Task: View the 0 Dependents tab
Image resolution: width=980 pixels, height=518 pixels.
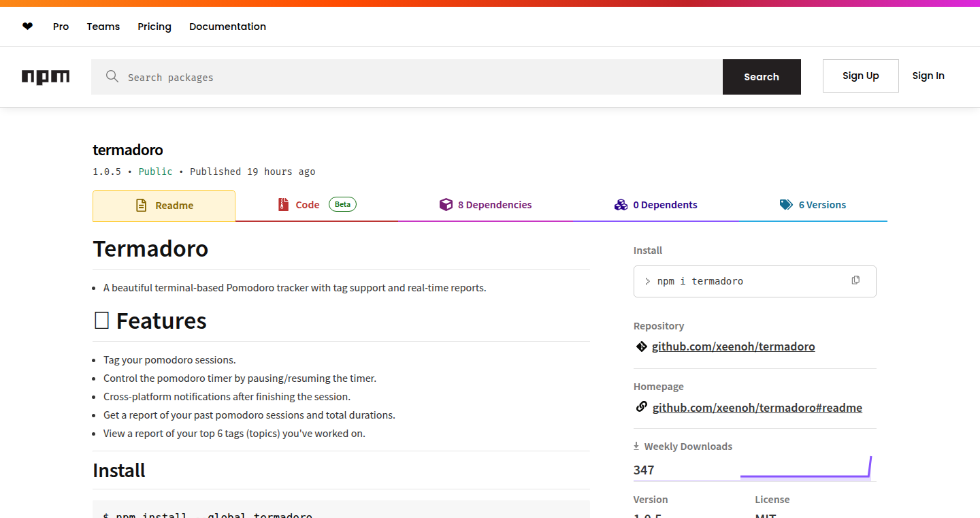Action: [x=655, y=205]
